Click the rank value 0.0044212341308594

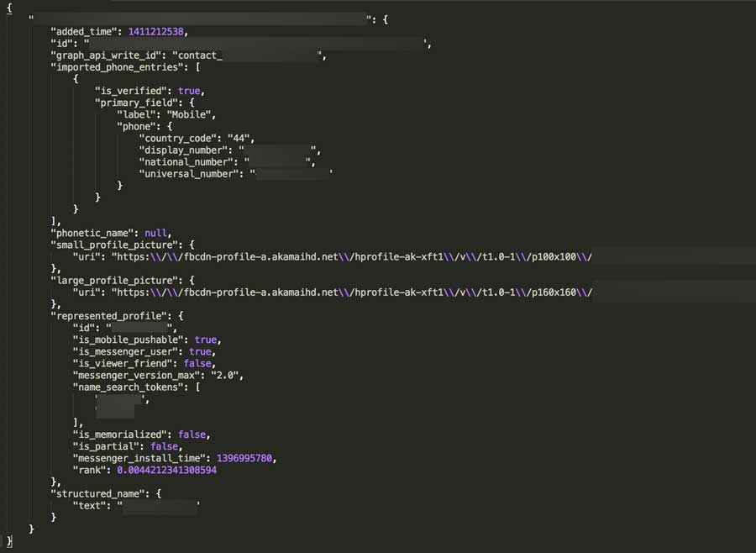tap(166, 470)
